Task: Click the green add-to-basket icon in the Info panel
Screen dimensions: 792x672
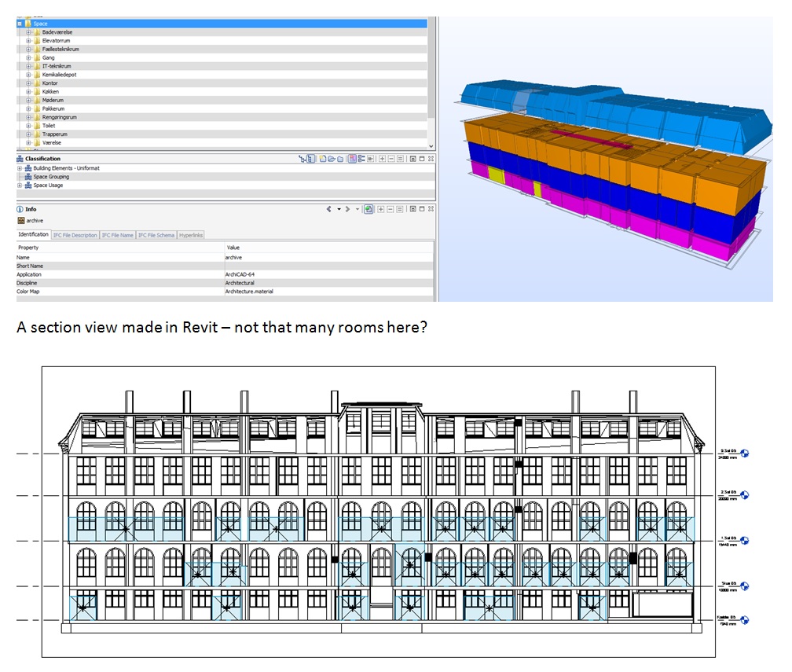Action: [x=368, y=209]
